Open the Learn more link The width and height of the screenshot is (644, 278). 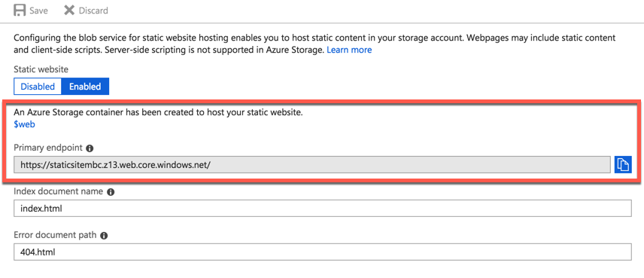[x=349, y=50]
